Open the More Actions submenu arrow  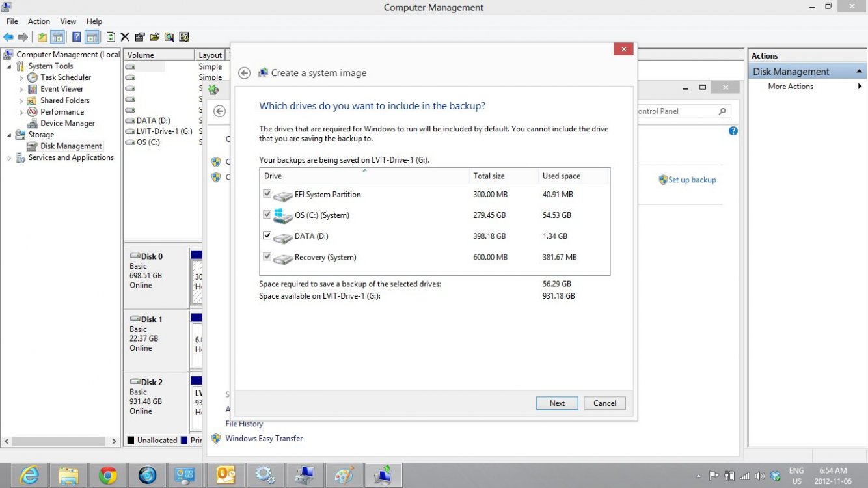click(x=860, y=87)
